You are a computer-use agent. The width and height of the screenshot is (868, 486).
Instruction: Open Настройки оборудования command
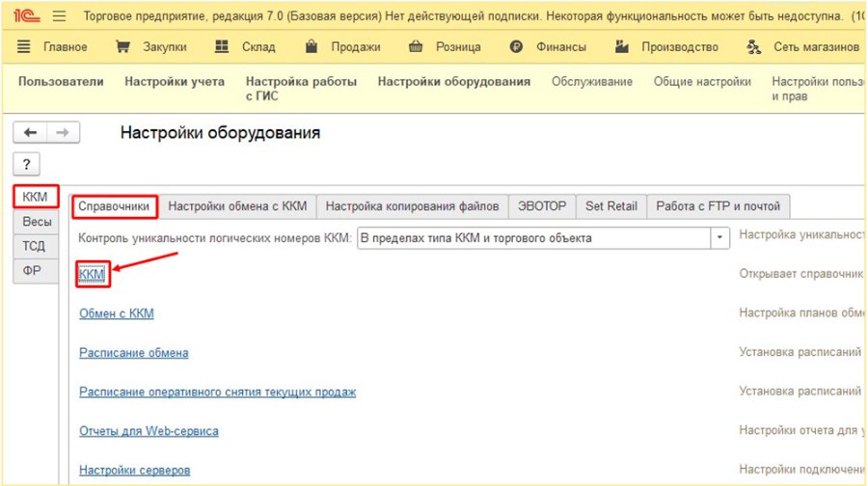pos(454,81)
